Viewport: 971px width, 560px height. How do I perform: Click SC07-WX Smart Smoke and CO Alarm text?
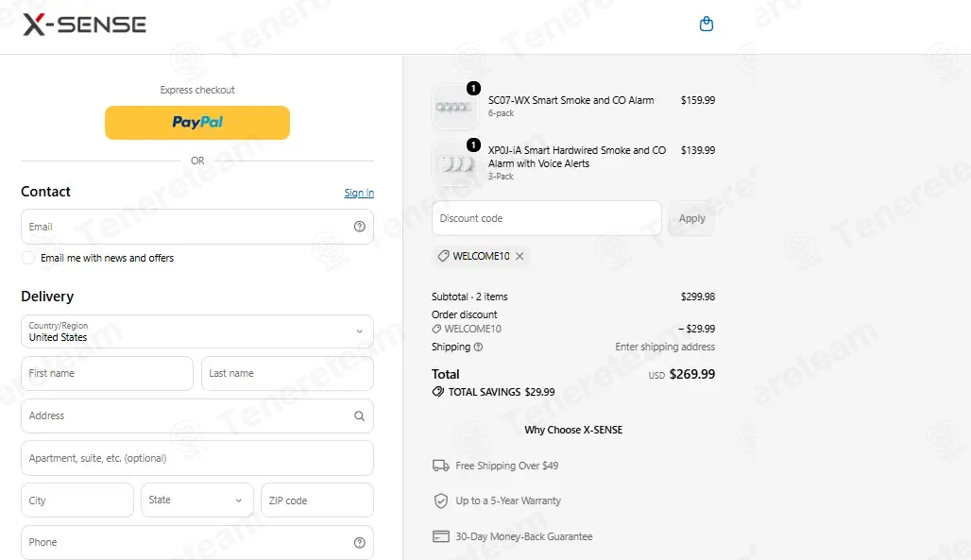tap(571, 100)
